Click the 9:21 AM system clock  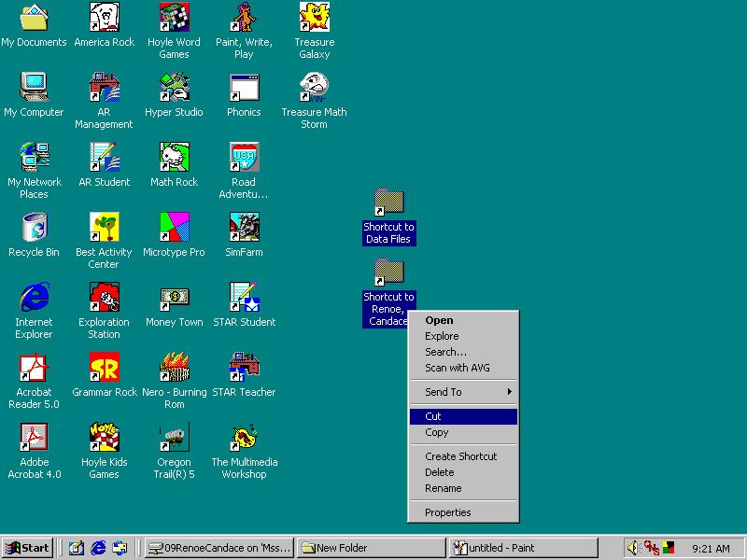[x=711, y=549]
